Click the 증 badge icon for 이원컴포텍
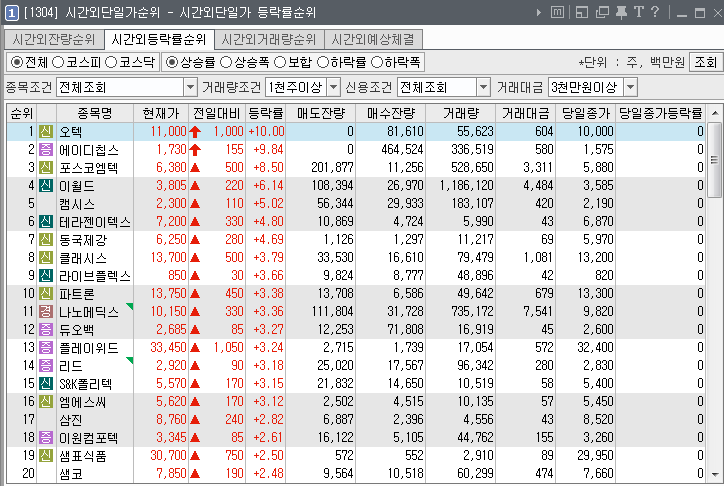 [x=46, y=438]
